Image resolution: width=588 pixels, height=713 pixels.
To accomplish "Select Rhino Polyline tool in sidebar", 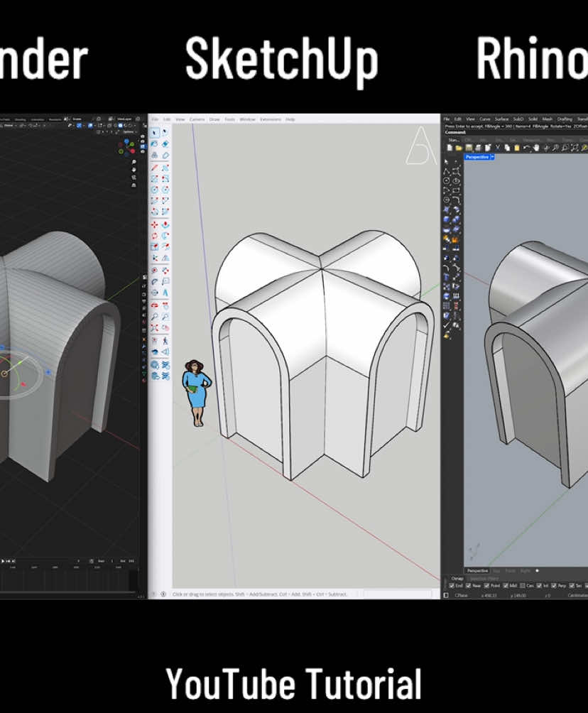I will (x=447, y=171).
